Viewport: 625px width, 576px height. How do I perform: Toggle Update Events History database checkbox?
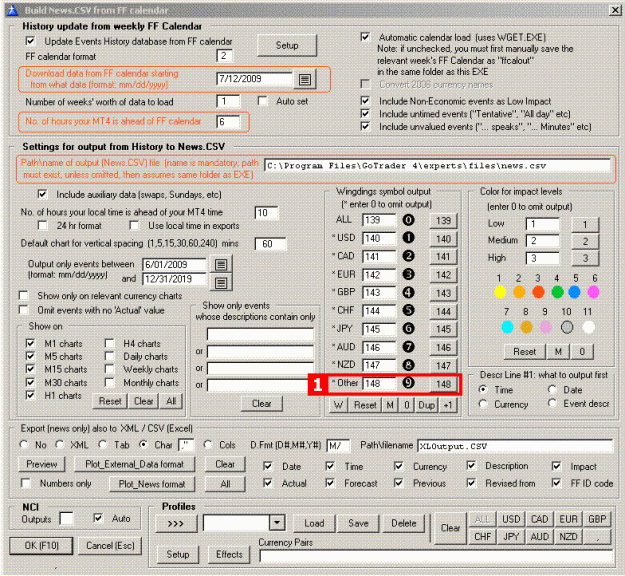point(30,41)
